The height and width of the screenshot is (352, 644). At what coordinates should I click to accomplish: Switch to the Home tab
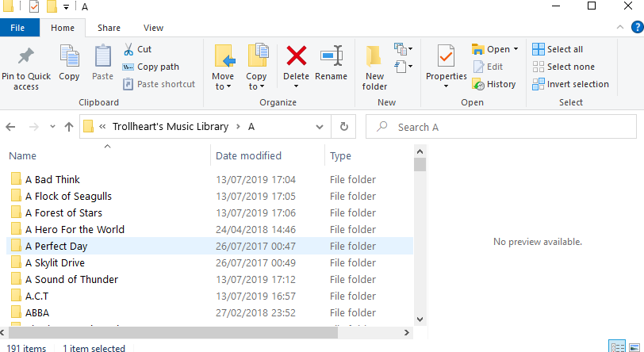[x=63, y=28]
